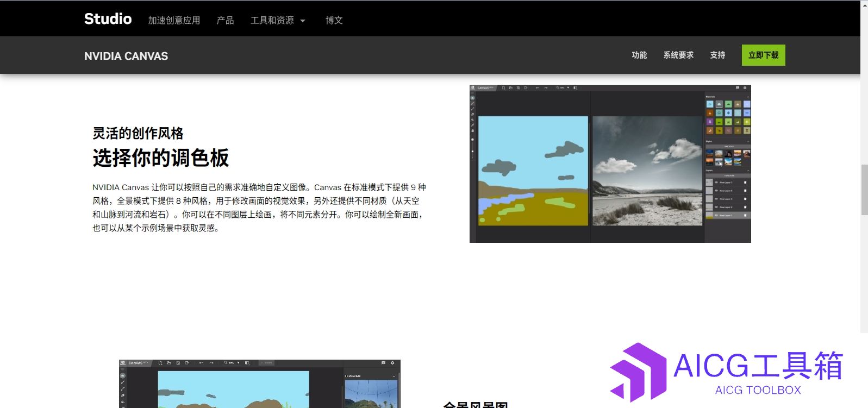Pick the outlined gray cloud material swatch
The height and width of the screenshot is (408, 868).
719,104
